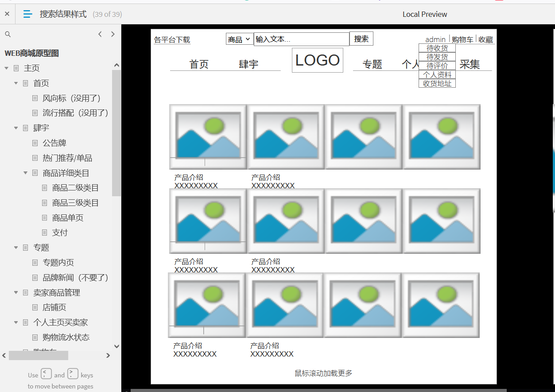Image resolution: width=555 pixels, height=392 pixels.
Task: Collapse the 主页 tree node
Action: [x=7, y=68]
